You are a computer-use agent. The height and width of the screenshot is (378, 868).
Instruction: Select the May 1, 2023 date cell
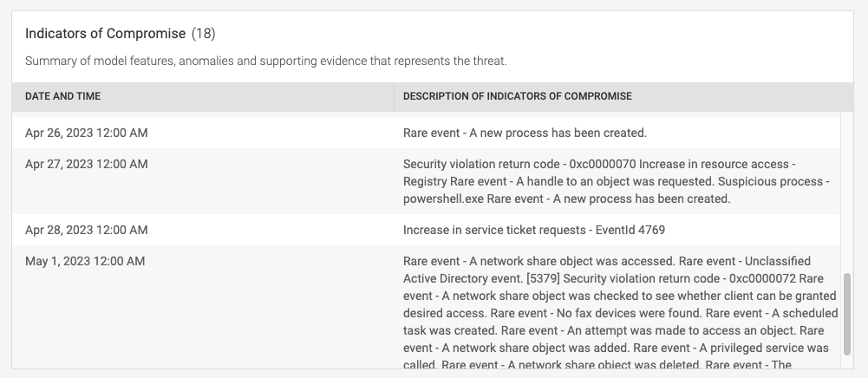(85, 261)
